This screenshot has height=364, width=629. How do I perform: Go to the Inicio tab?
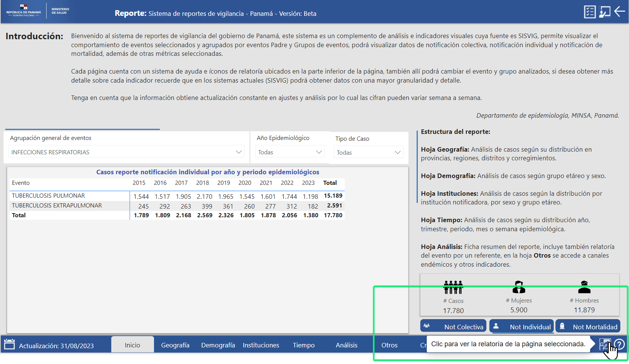pos(132,345)
